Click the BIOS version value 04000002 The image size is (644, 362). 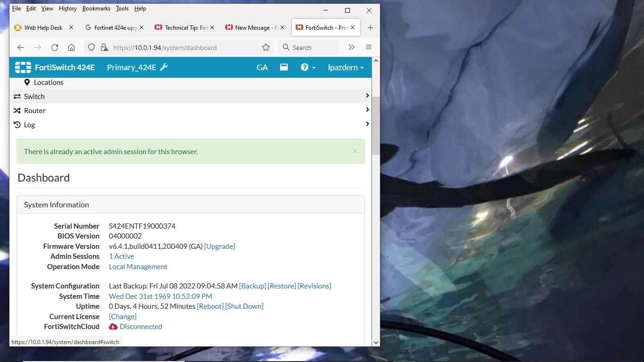pos(125,236)
